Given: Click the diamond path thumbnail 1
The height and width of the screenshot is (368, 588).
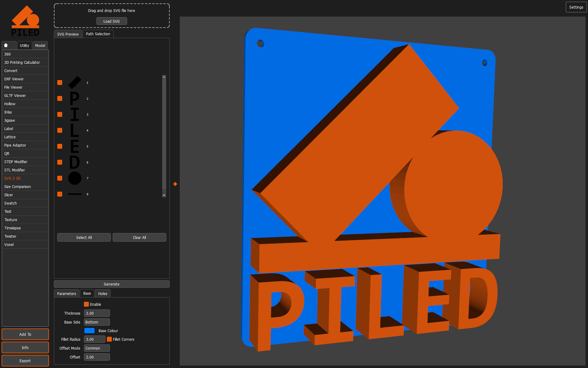Looking at the screenshot, I should pos(75,82).
